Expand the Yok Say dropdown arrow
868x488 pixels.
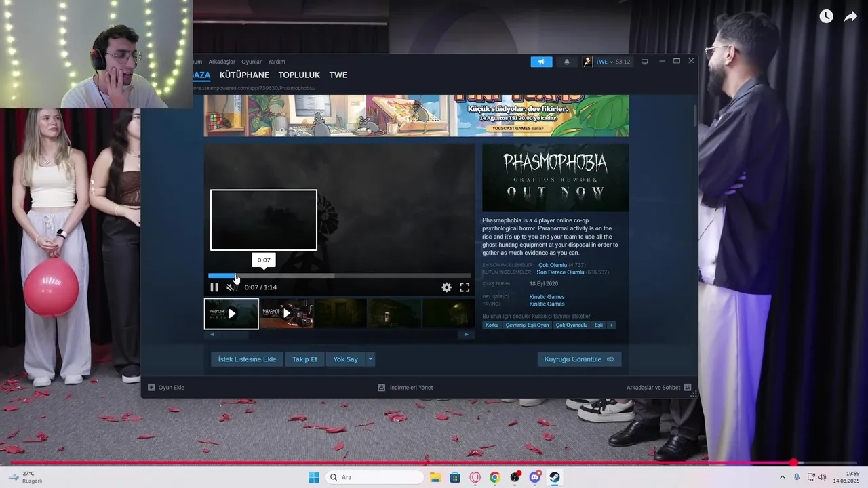coord(370,359)
